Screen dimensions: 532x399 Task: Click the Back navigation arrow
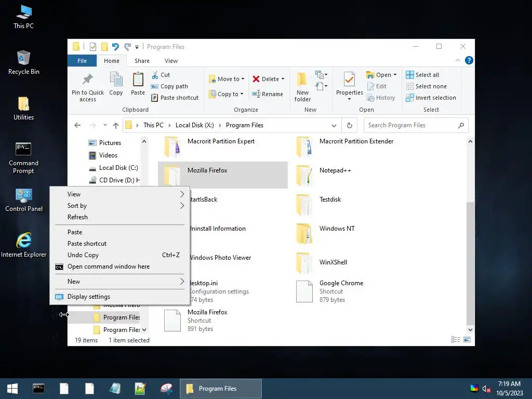tap(77, 125)
